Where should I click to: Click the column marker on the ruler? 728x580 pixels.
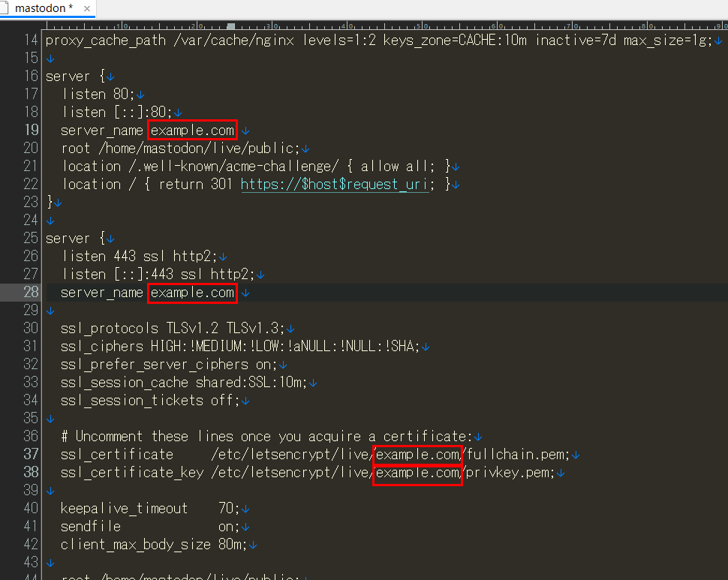coord(231,26)
